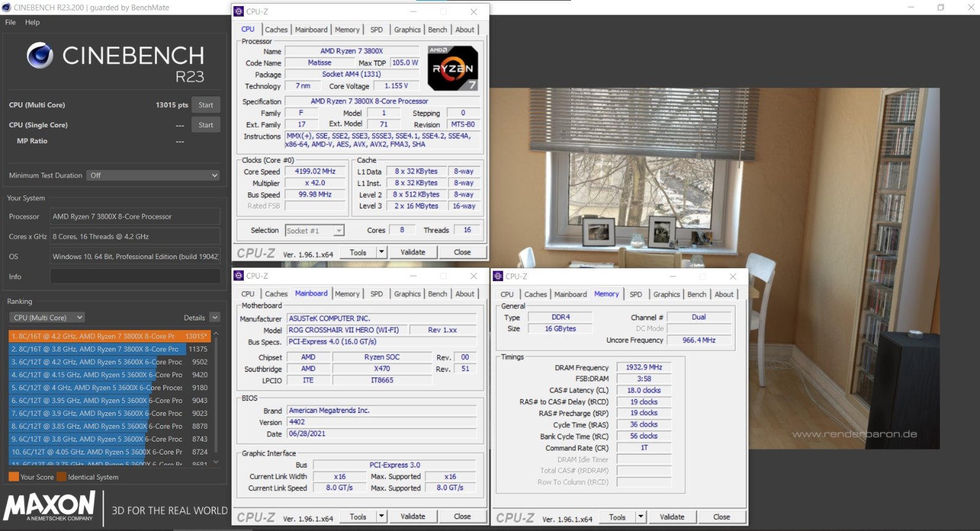Screen dimensions: 980x531
Task: Click Close button in Memory CPU-Z window
Action: (x=722, y=518)
